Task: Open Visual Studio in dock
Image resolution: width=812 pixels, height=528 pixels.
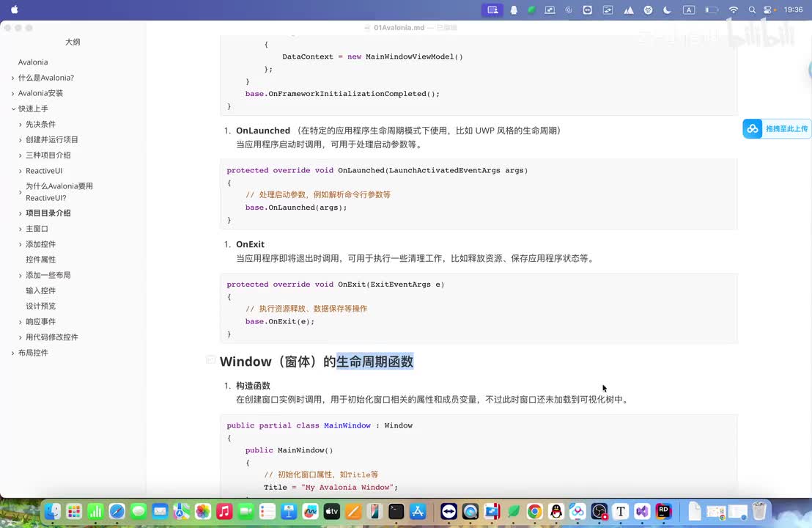Action: [x=642, y=512]
